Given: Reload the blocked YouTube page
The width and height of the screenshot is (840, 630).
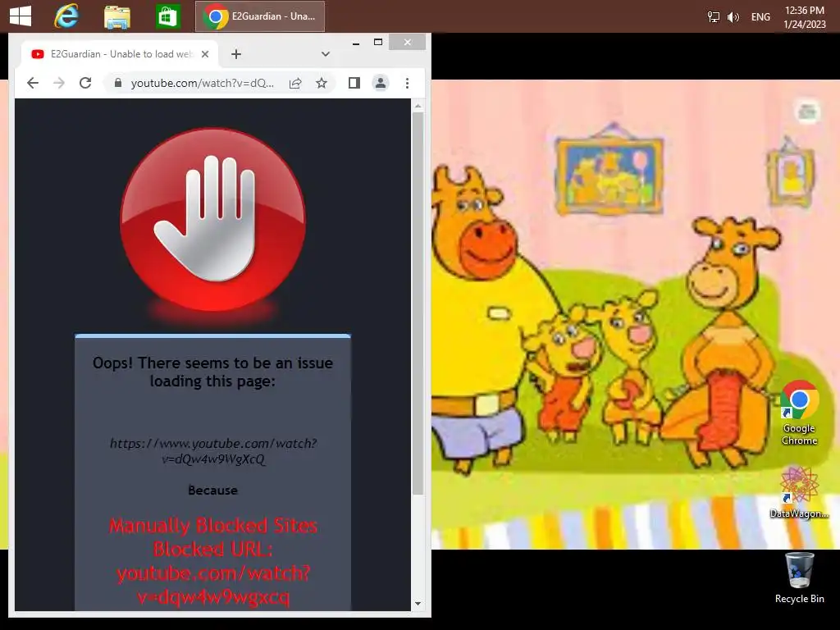Looking at the screenshot, I should [85, 83].
